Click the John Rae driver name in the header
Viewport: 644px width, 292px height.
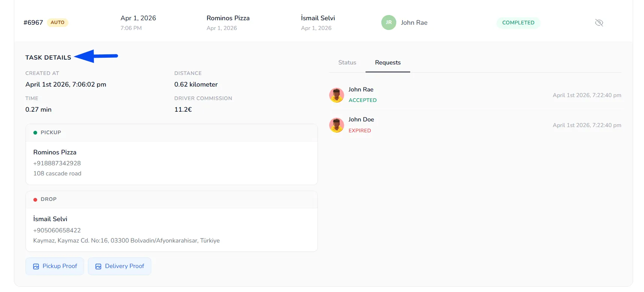point(414,22)
